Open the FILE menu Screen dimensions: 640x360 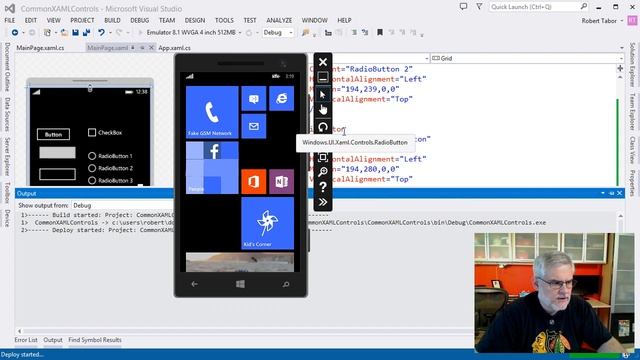[10, 20]
